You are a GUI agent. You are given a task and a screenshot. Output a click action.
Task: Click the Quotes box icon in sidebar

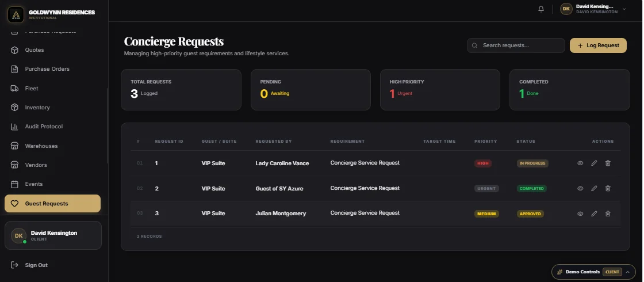[x=14, y=49]
